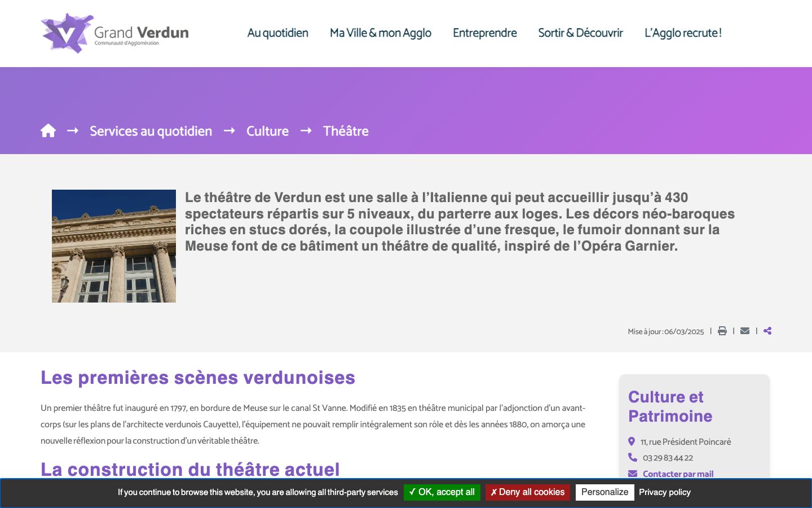Go to Services au quotidien breadcrumb
The image size is (812, 508).
151,131
